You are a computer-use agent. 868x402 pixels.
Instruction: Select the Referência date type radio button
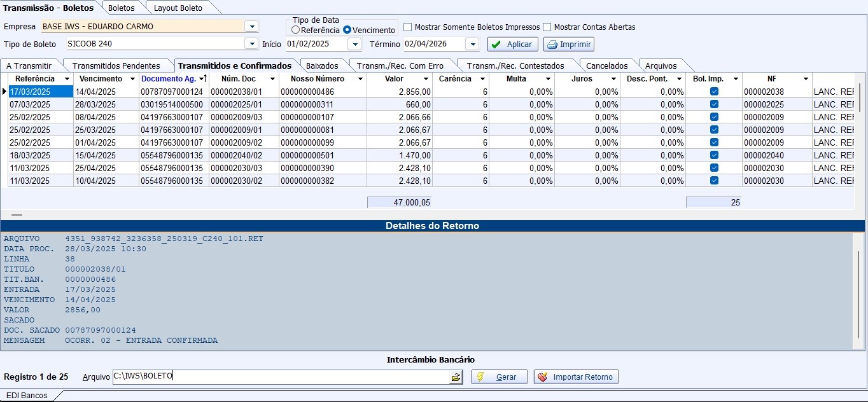pyautogui.click(x=295, y=30)
